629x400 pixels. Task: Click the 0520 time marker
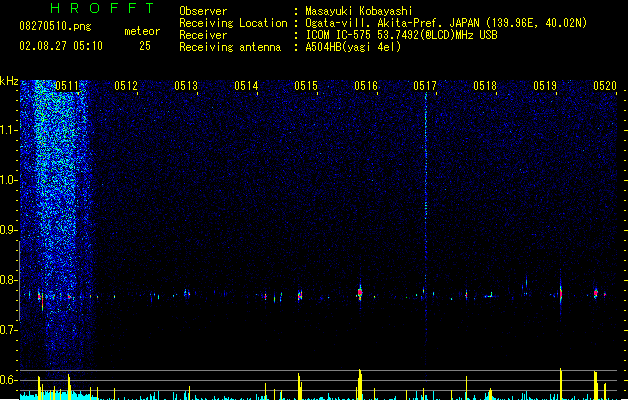click(605, 86)
